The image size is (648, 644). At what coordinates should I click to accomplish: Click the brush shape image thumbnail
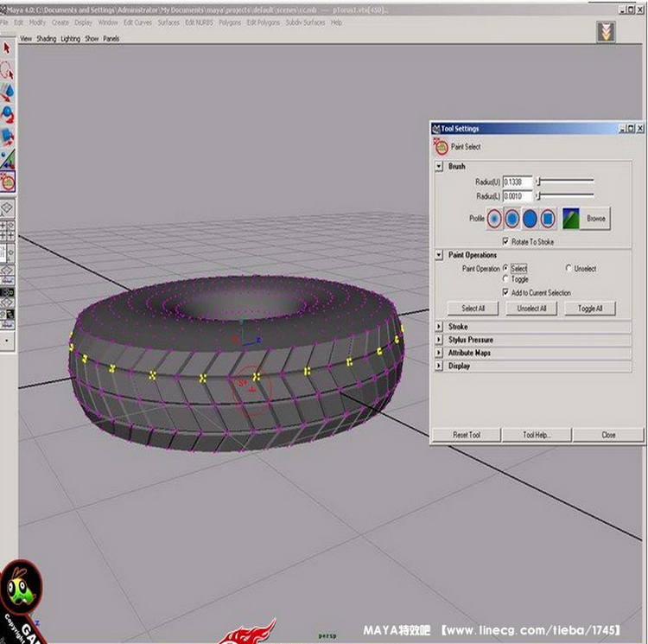[x=571, y=219]
